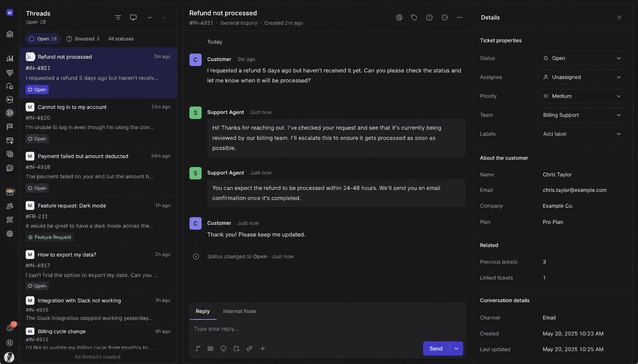Viewport: 638px width, 364px height.
Task: Open the home dashboard icon in sidebar
Action: tap(10, 34)
